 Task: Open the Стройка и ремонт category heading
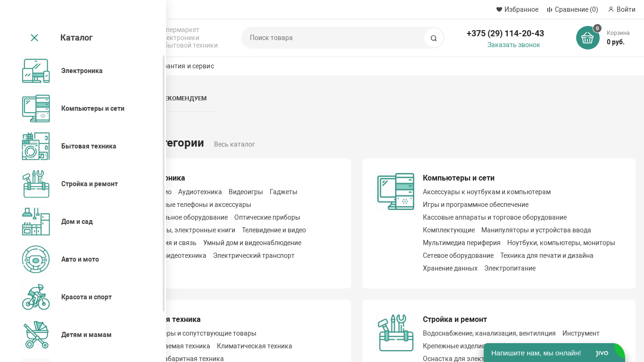pos(455,319)
